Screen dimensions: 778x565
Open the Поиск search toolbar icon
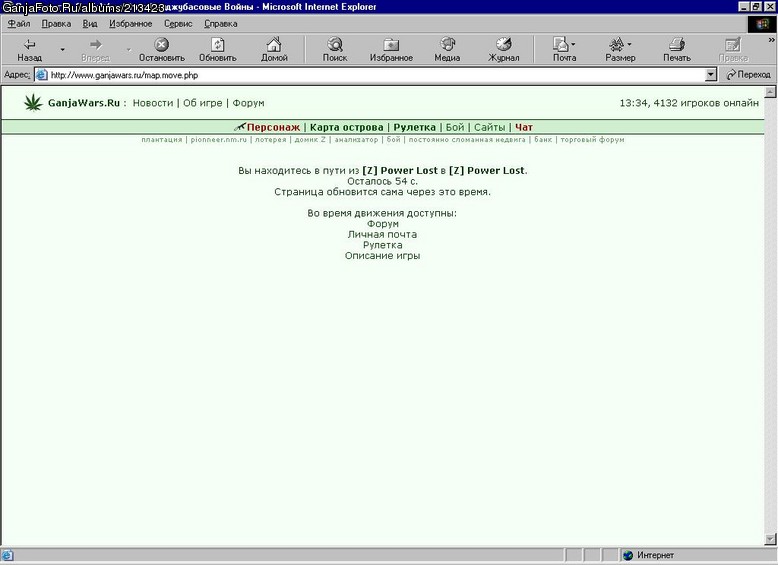click(335, 45)
